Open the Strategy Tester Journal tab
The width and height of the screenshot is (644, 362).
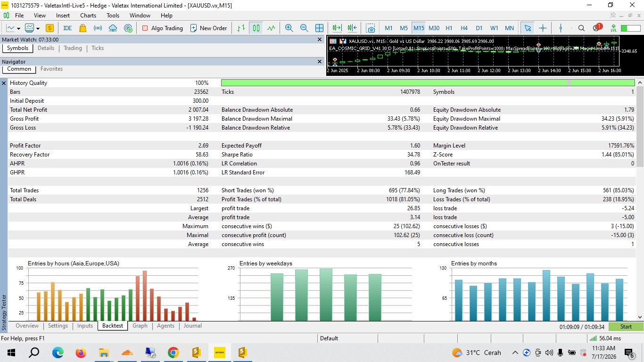(193, 326)
